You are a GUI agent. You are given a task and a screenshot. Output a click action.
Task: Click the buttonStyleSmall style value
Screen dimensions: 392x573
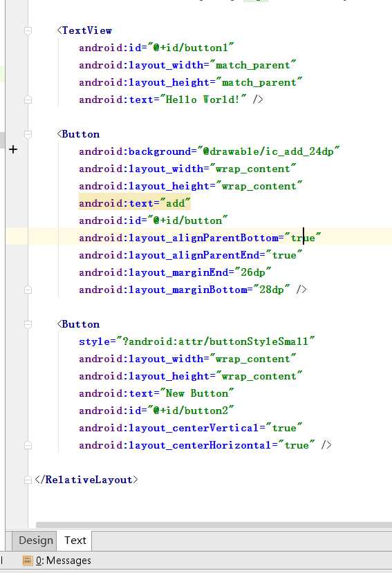(215, 341)
